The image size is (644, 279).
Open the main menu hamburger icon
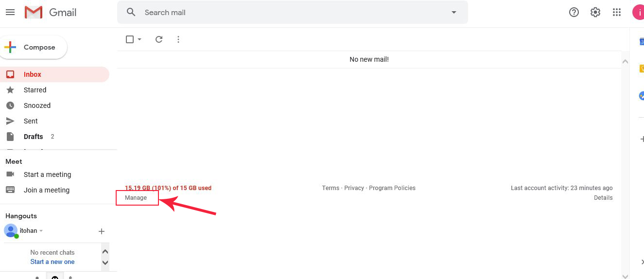(10, 12)
